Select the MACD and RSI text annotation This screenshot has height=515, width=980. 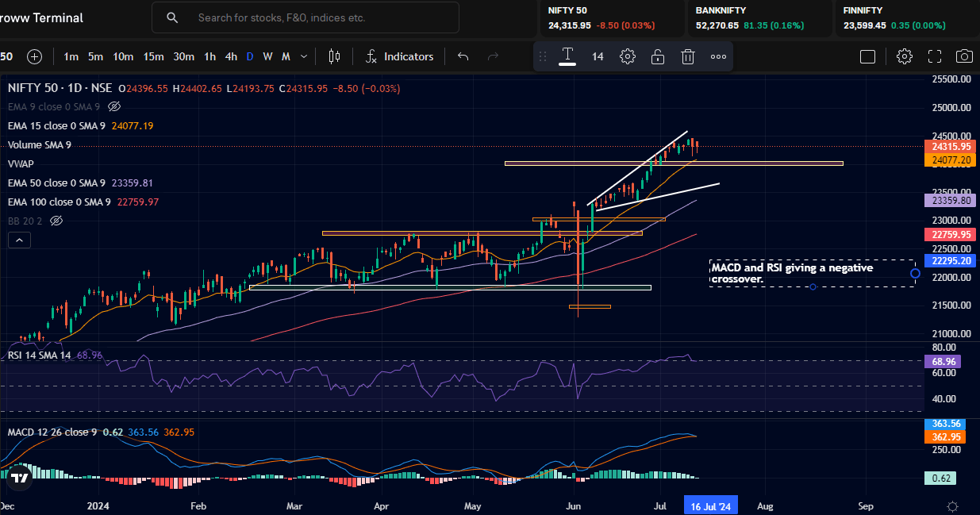point(812,273)
